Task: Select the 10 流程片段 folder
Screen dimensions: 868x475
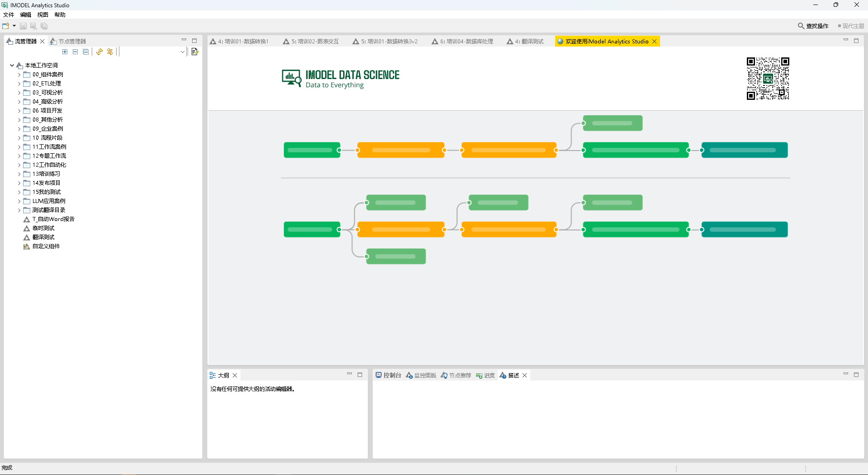Action: (47, 138)
